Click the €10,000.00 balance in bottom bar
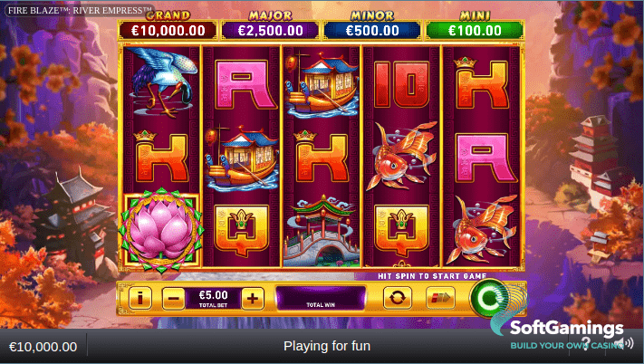This screenshot has height=364, width=644. point(43,347)
